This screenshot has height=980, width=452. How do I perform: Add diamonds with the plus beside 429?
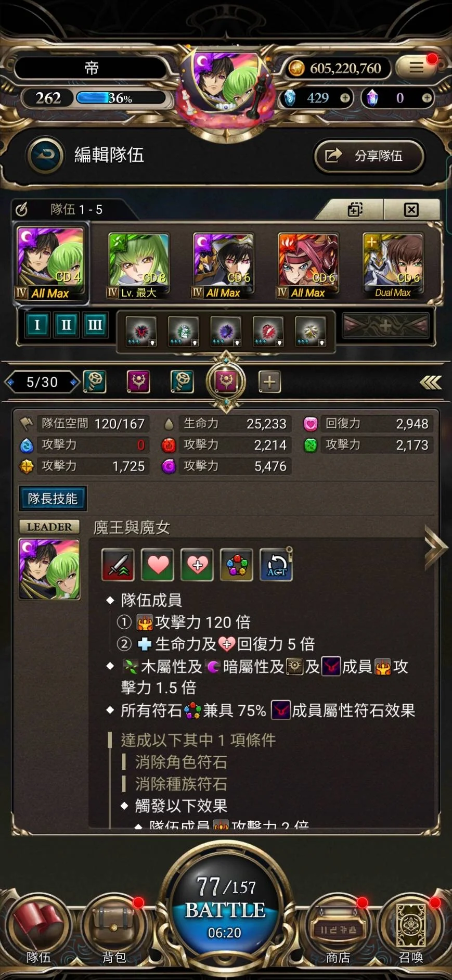tap(345, 98)
